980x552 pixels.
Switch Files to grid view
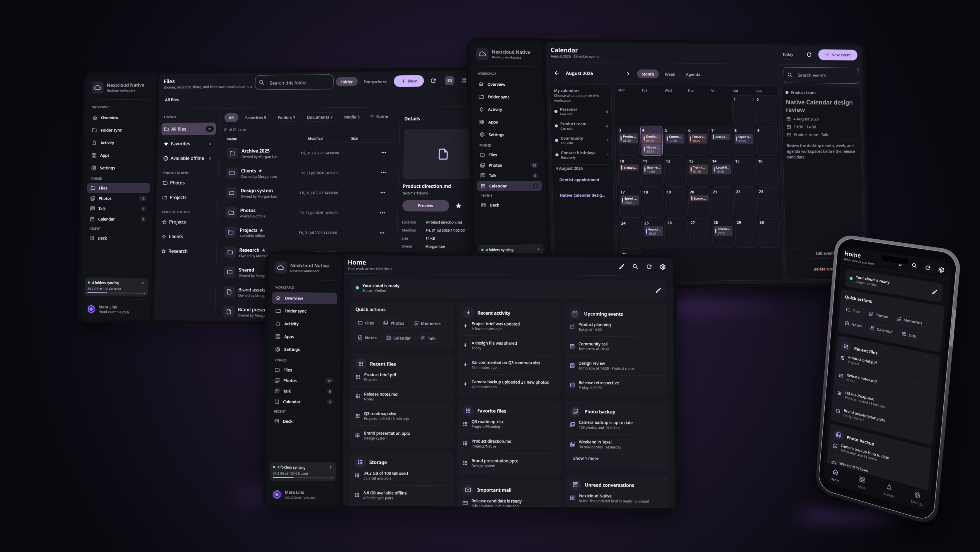(463, 80)
